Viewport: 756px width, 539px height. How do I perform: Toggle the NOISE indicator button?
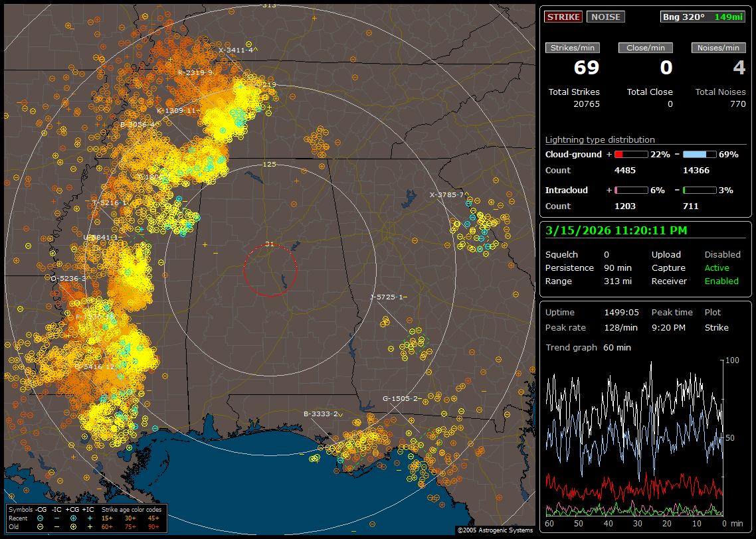coord(605,17)
